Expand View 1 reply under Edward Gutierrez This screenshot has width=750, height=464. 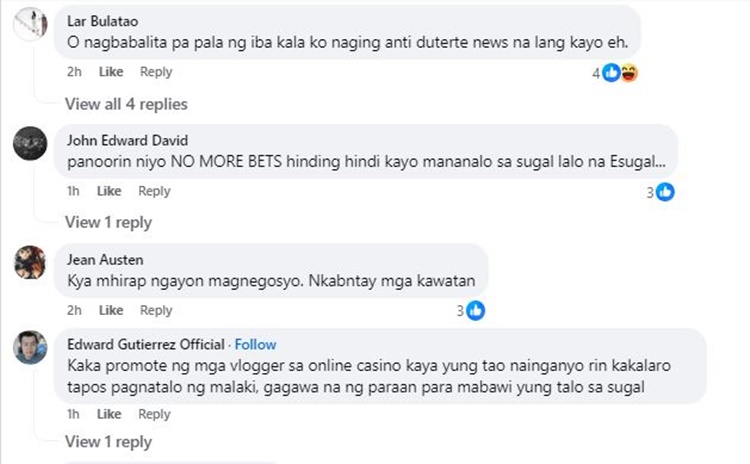click(x=109, y=442)
